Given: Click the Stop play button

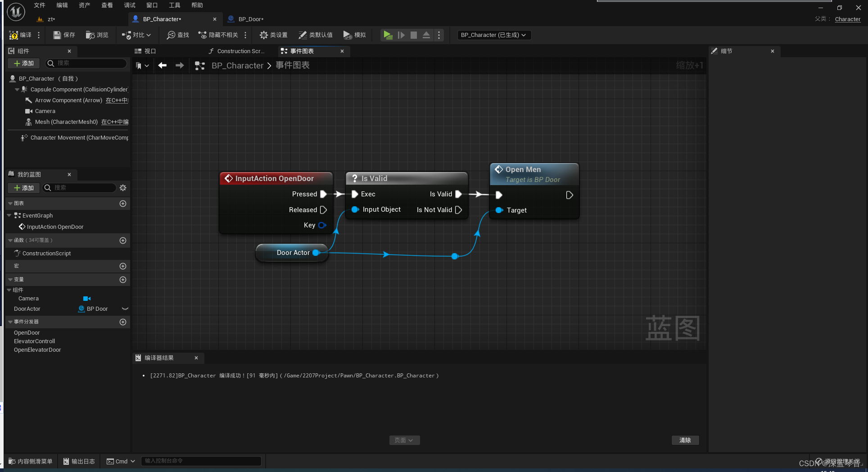Looking at the screenshot, I should (x=413, y=35).
